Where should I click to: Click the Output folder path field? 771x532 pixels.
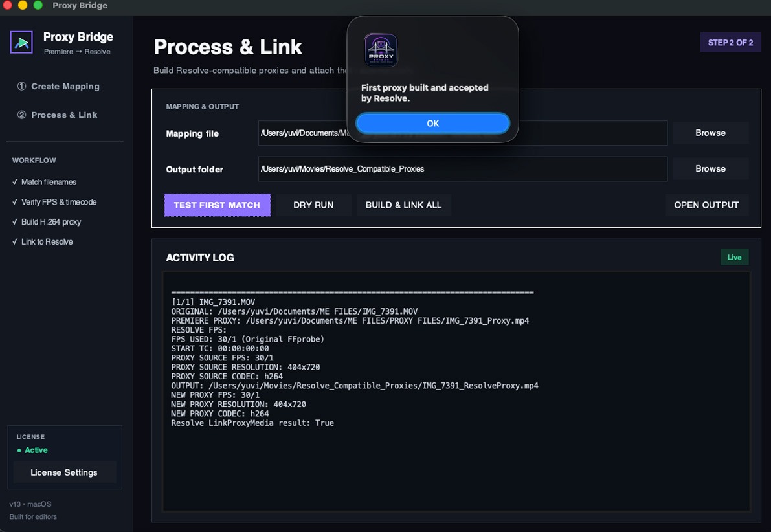point(463,169)
